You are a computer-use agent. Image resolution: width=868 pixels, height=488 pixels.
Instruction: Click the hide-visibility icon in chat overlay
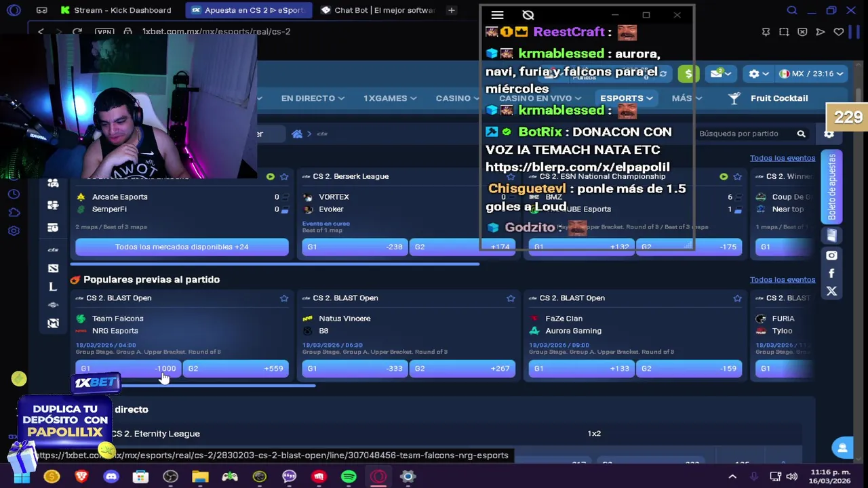[x=528, y=15]
